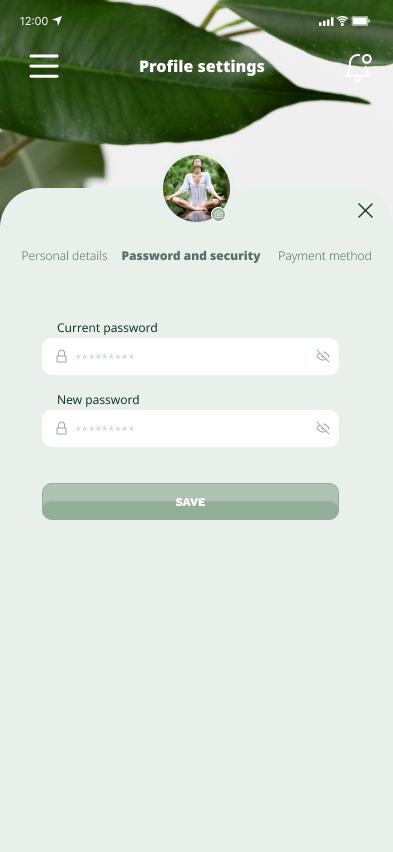Screen dimensions: 393x852
Task: Click the lock icon in Current password
Action: click(x=61, y=356)
